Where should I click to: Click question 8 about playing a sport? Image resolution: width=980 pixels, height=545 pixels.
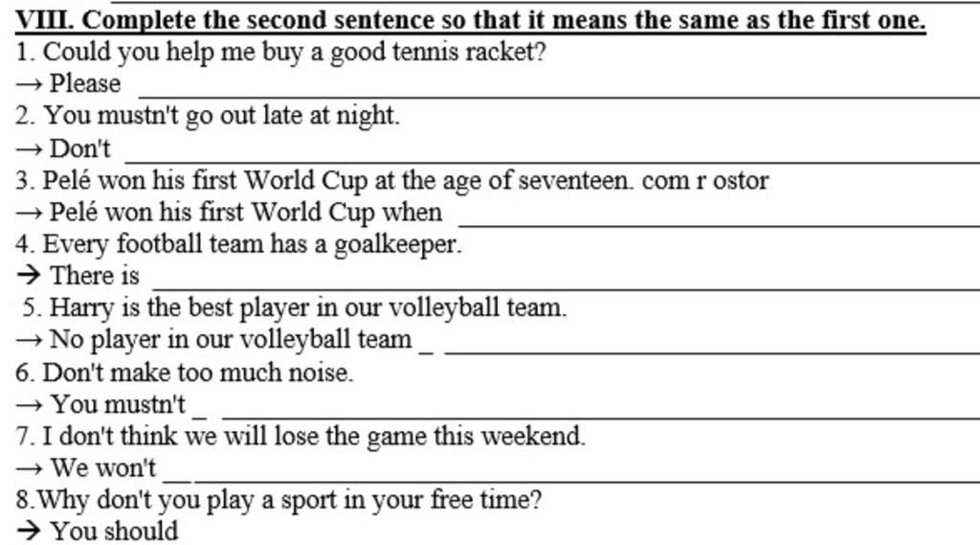(279, 501)
